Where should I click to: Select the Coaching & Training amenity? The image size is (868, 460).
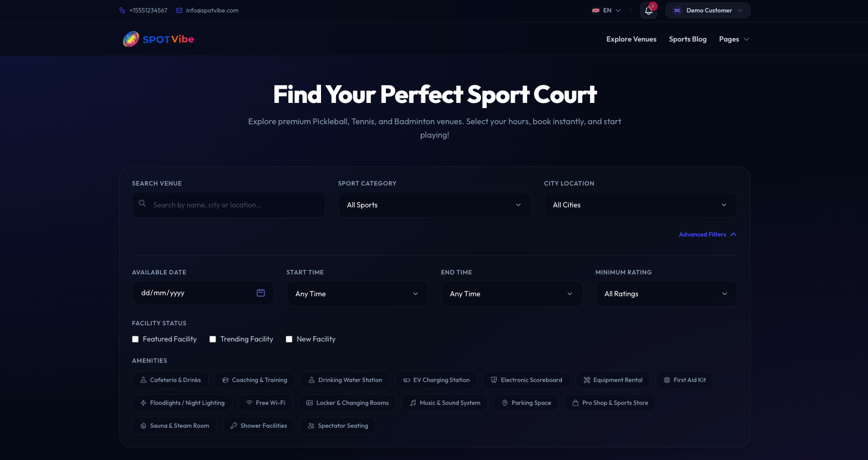point(255,380)
